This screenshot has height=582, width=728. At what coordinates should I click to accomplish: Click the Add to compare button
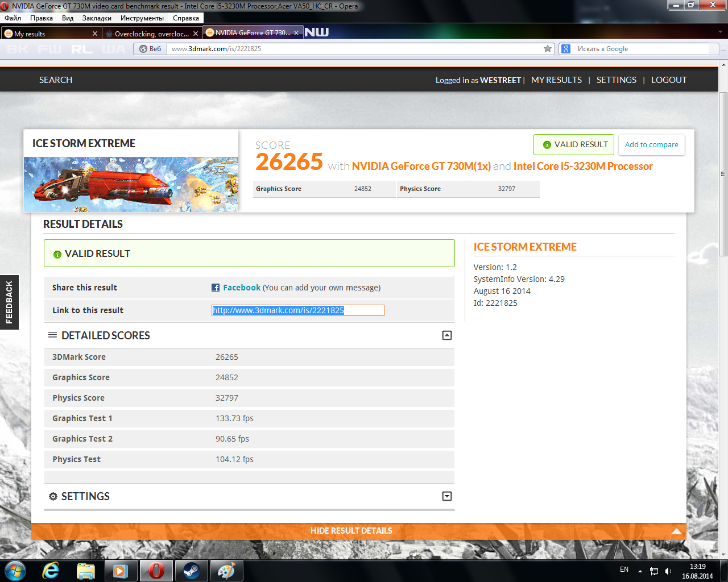652,144
